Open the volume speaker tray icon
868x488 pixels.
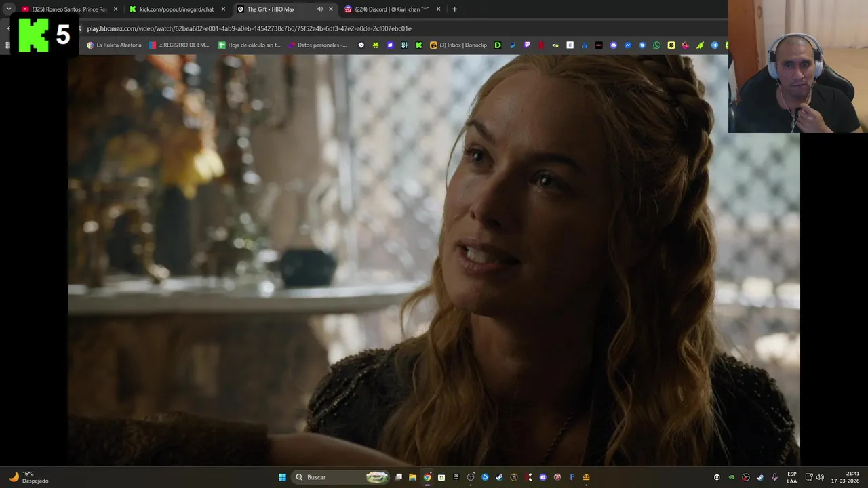pyautogui.click(x=820, y=477)
